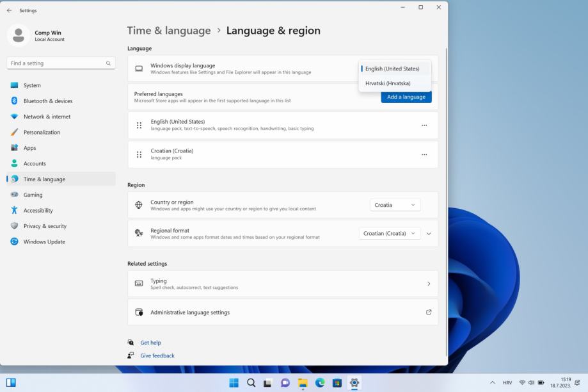
Task: Click the Accessibility figure icon
Action: pos(14,210)
